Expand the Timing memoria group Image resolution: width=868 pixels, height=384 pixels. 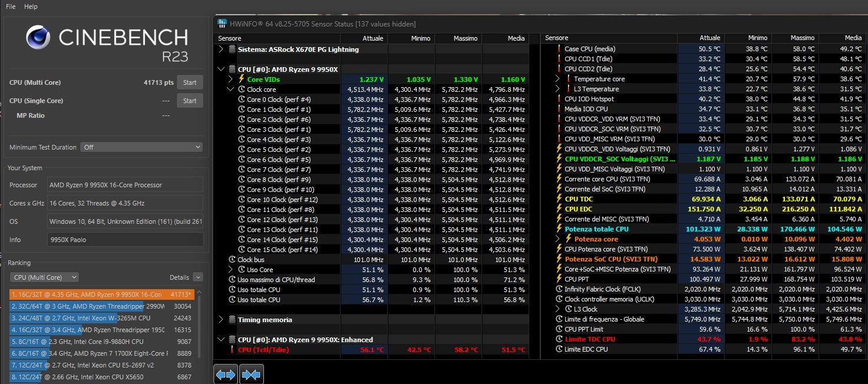click(x=221, y=320)
